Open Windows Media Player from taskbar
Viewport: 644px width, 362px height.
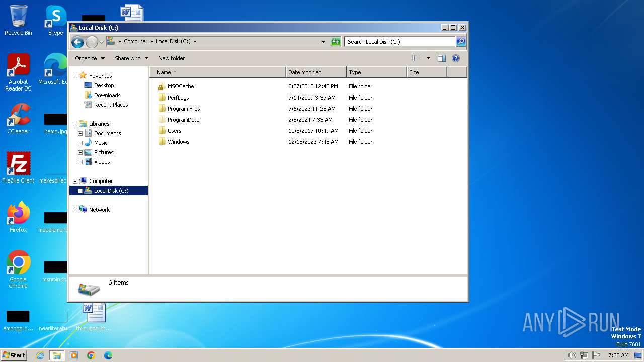click(x=74, y=355)
